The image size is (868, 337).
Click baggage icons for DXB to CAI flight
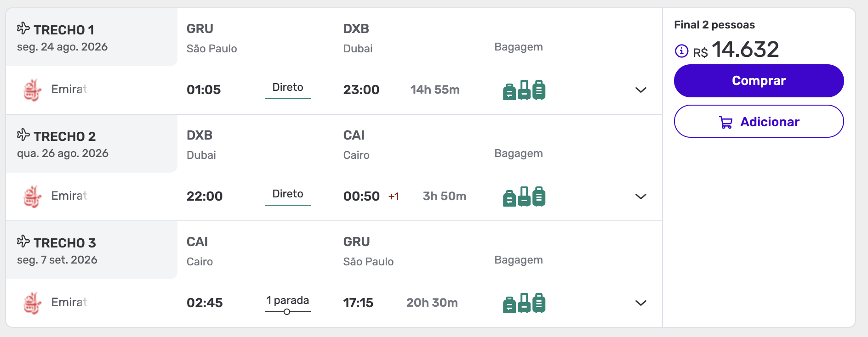[x=524, y=197]
